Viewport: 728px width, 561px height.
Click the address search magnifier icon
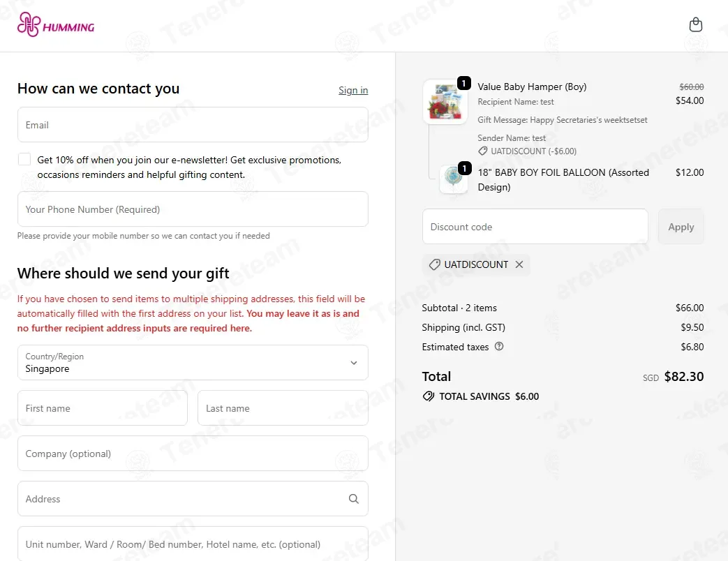tap(353, 499)
